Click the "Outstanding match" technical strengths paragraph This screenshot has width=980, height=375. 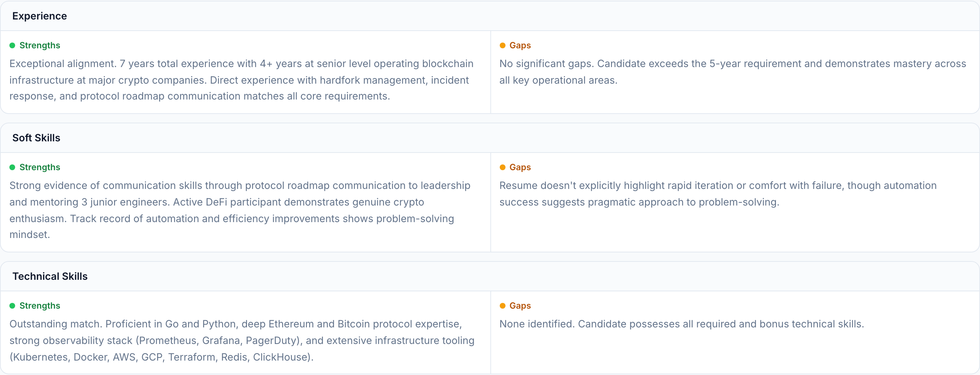[242, 340]
